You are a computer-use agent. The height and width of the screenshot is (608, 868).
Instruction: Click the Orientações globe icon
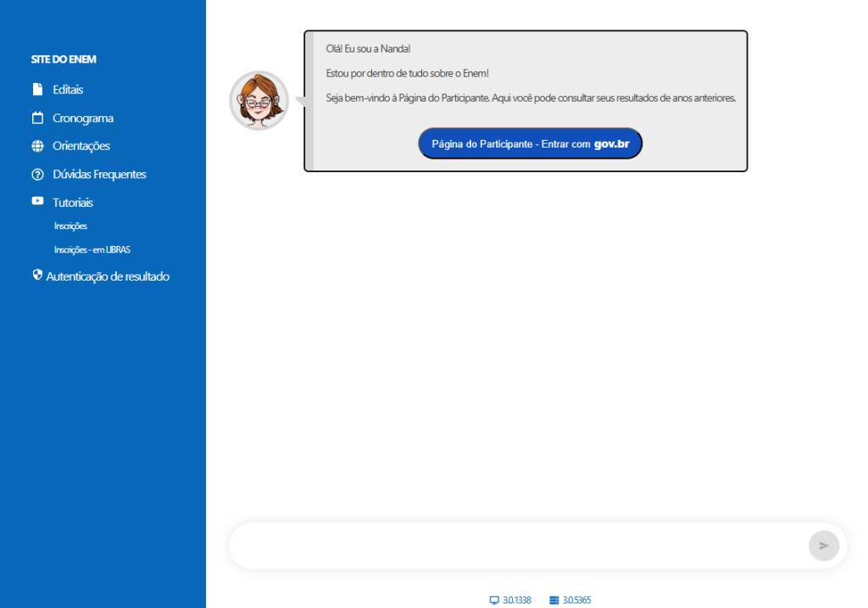click(x=37, y=146)
